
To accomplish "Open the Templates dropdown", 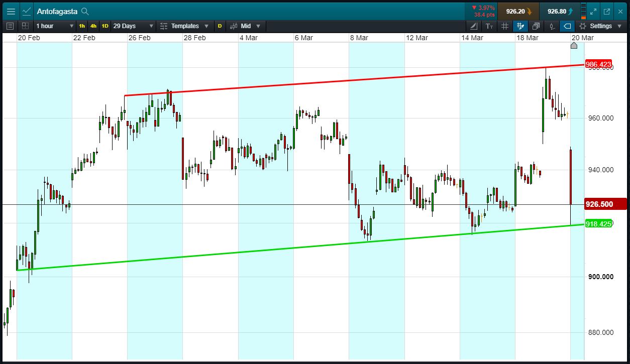I will (x=185, y=26).
